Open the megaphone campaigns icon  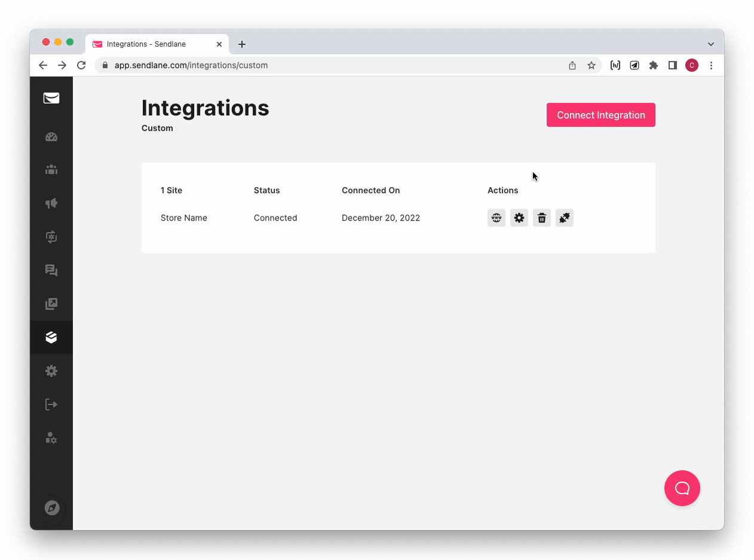coord(51,203)
